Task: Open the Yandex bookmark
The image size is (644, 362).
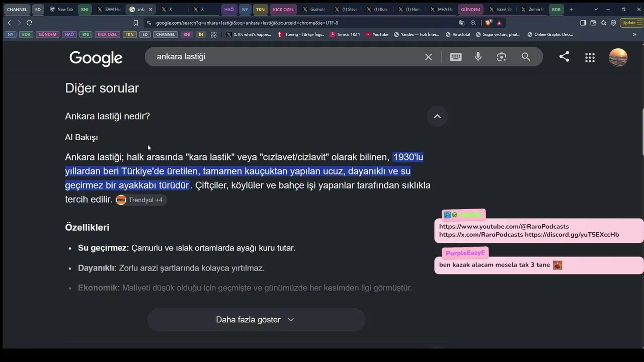Action: 417,34
